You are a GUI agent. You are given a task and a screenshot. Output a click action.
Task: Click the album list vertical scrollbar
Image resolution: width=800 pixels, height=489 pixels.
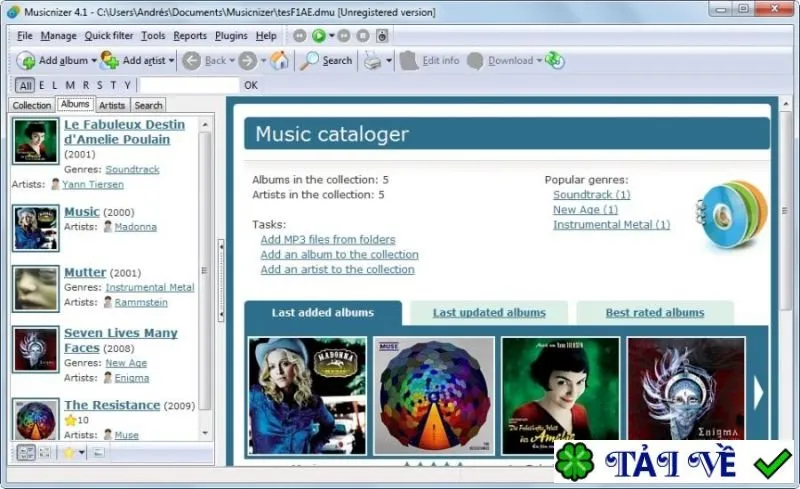click(x=205, y=270)
